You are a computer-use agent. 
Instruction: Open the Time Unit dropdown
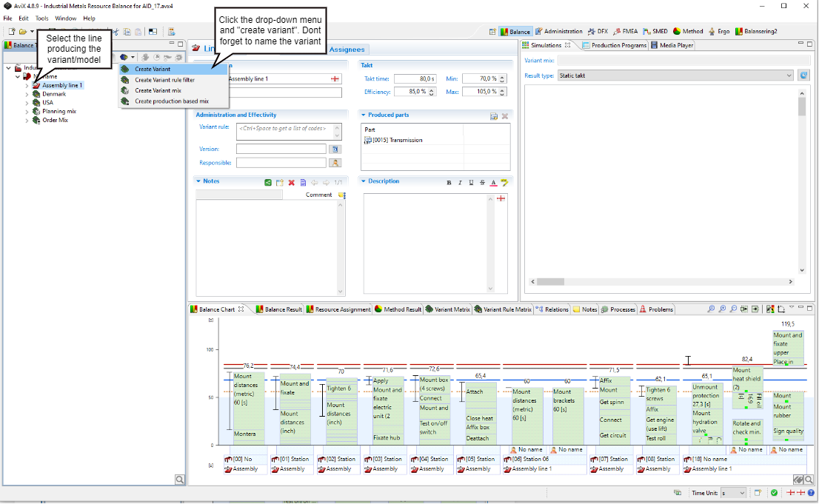pos(743,493)
